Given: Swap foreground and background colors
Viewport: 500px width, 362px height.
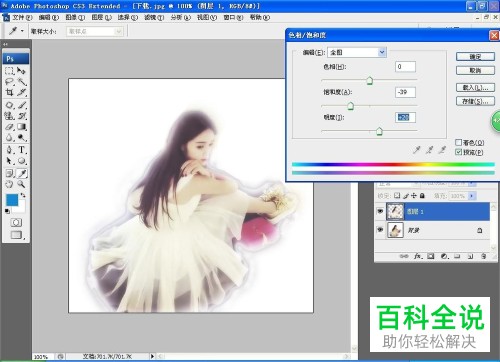Looking at the screenshot, I should click(x=23, y=195).
